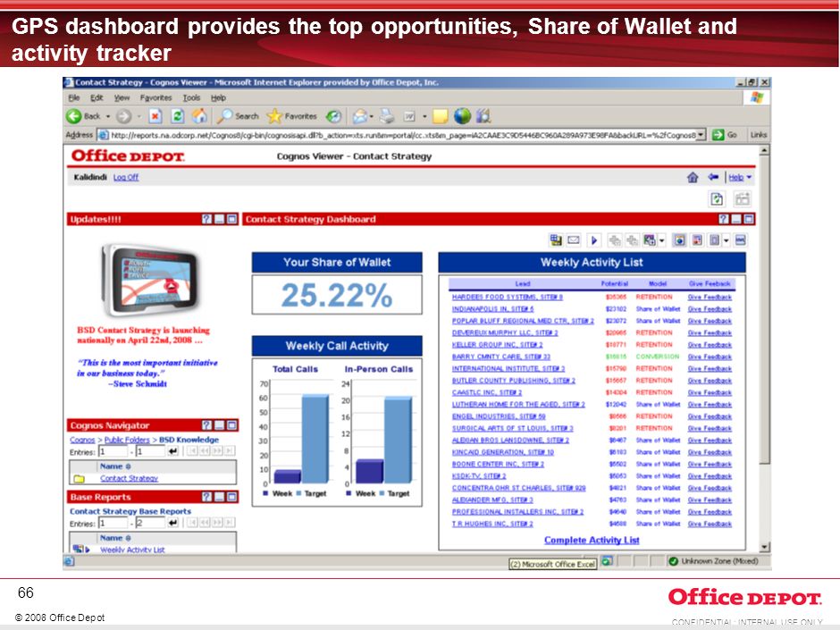Expand Excel format dropdown arrow
The image size is (840, 630).
click(727, 240)
